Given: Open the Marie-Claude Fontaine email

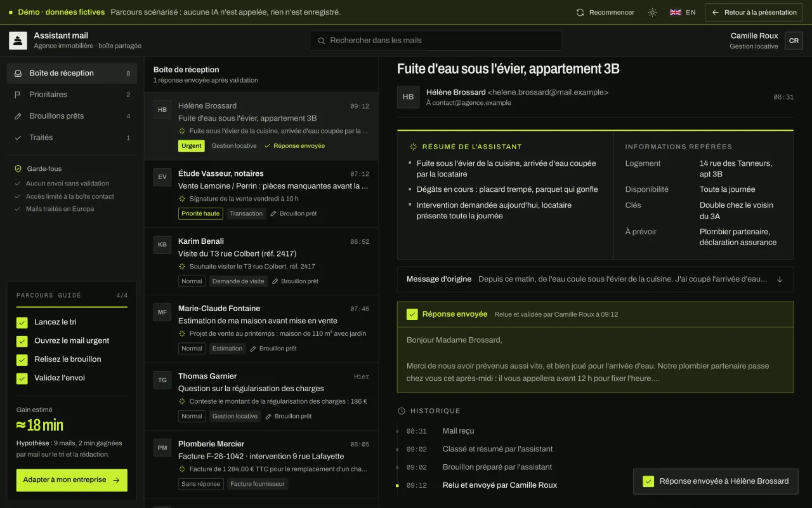Looking at the screenshot, I should tap(261, 329).
